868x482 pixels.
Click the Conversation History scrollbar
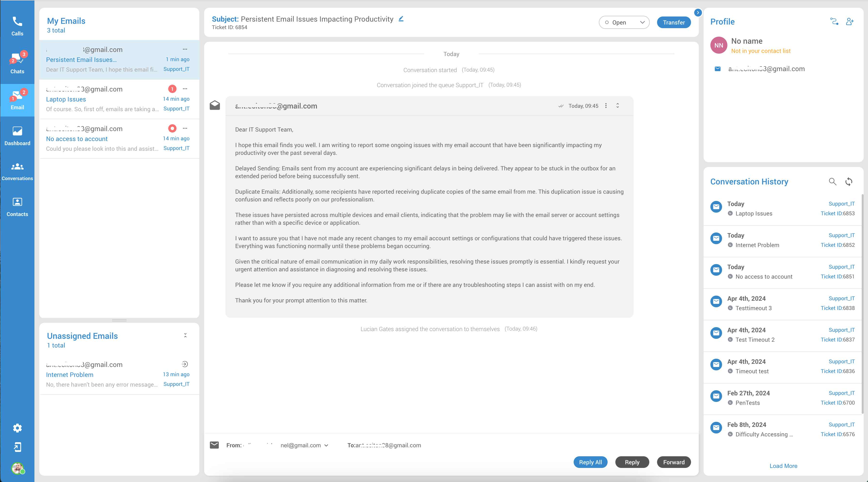point(862,304)
